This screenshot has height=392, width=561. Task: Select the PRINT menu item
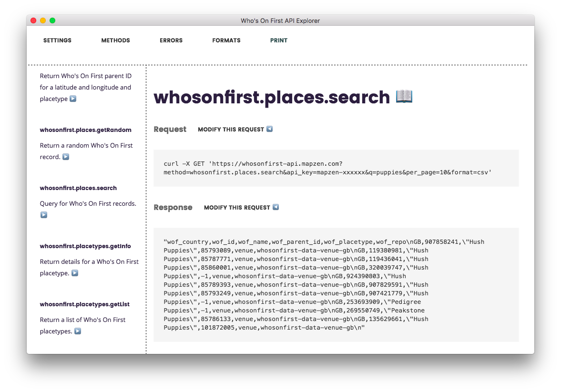tap(279, 40)
